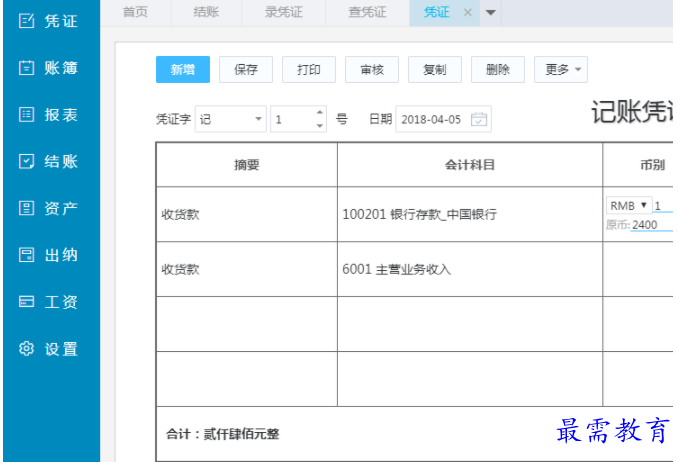The width and height of the screenshot is (678, 462).
Task: Click the exchange rate field next to RMB
Action: tap(663, 205)
